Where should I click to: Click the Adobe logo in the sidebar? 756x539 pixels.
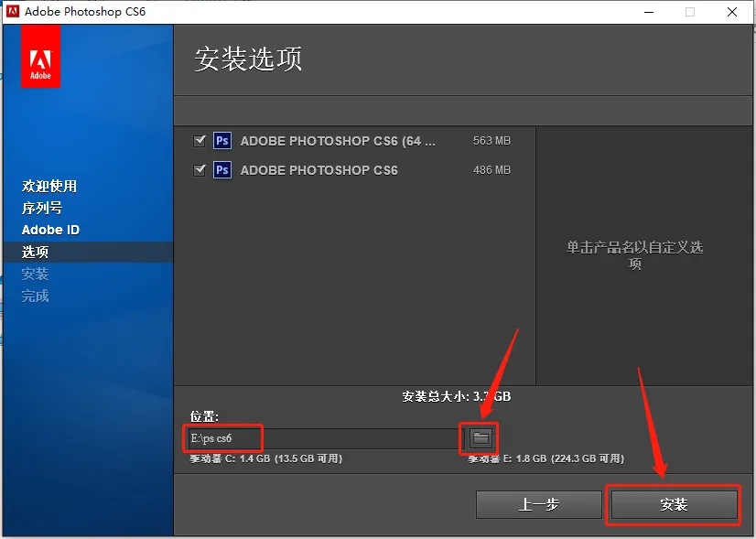click(40, 56)
